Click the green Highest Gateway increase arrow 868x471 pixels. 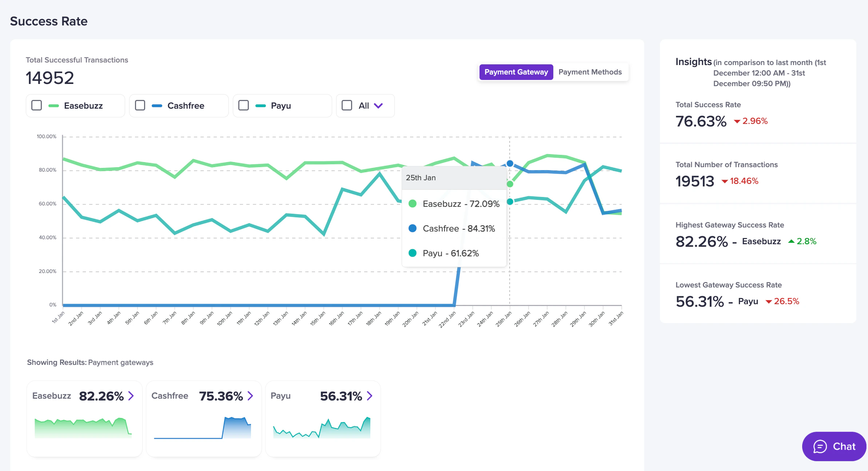click(x=791, y=241)
